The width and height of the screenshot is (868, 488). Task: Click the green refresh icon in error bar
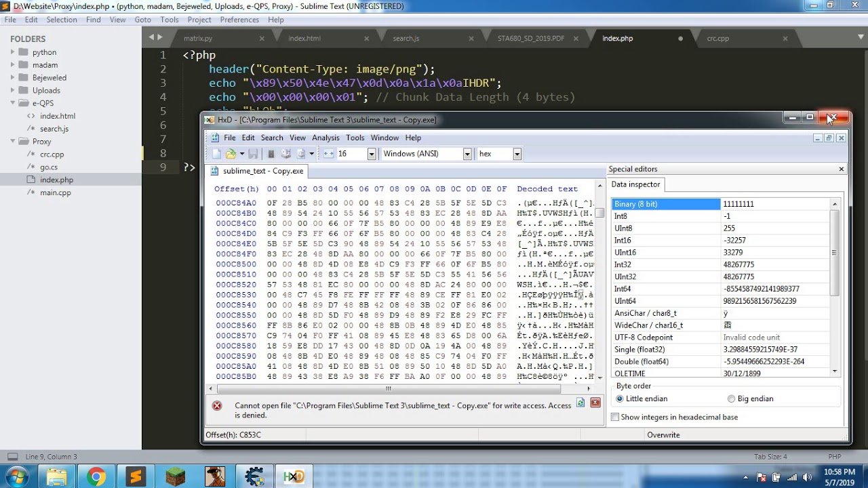[580, 403]
